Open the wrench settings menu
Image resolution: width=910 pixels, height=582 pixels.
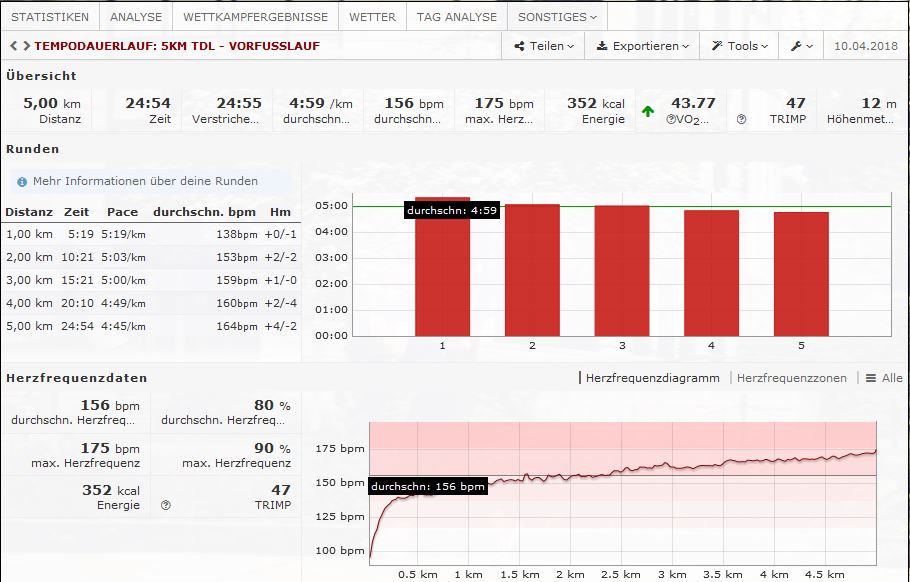click(x=803, y=46)
